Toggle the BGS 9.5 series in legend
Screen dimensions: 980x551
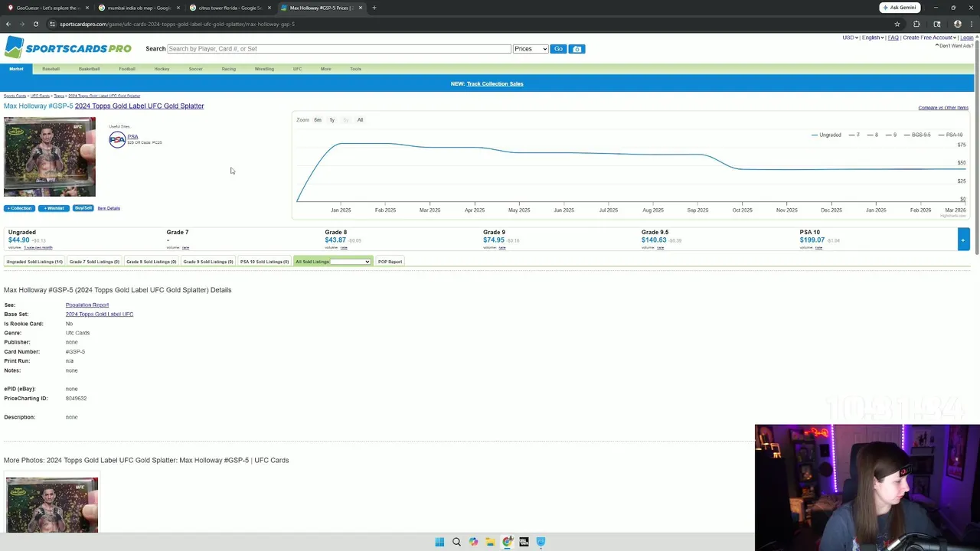pos(916,135)
